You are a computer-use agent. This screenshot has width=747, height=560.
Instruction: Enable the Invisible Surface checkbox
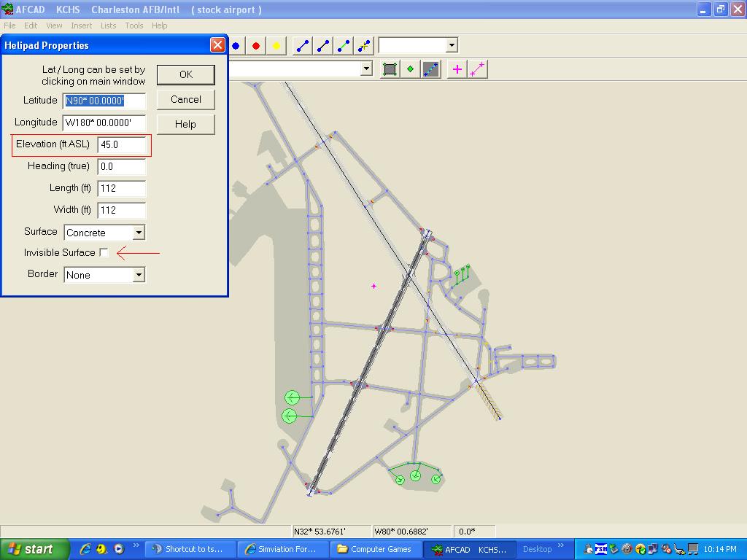click(x=104, y=253)
